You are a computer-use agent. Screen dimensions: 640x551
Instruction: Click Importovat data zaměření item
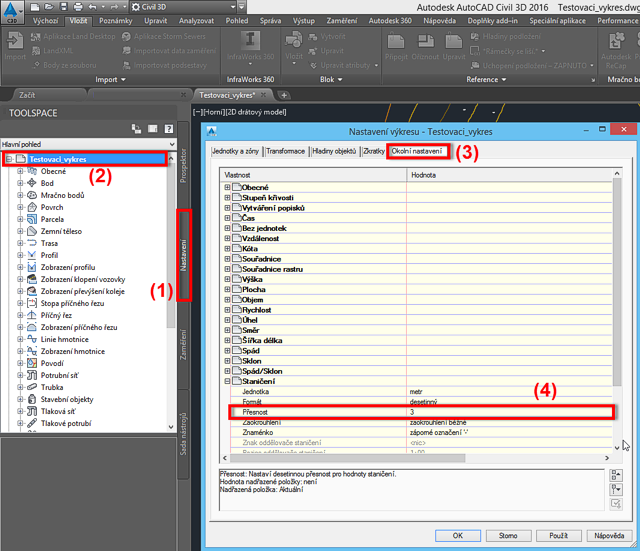(169, 51)
